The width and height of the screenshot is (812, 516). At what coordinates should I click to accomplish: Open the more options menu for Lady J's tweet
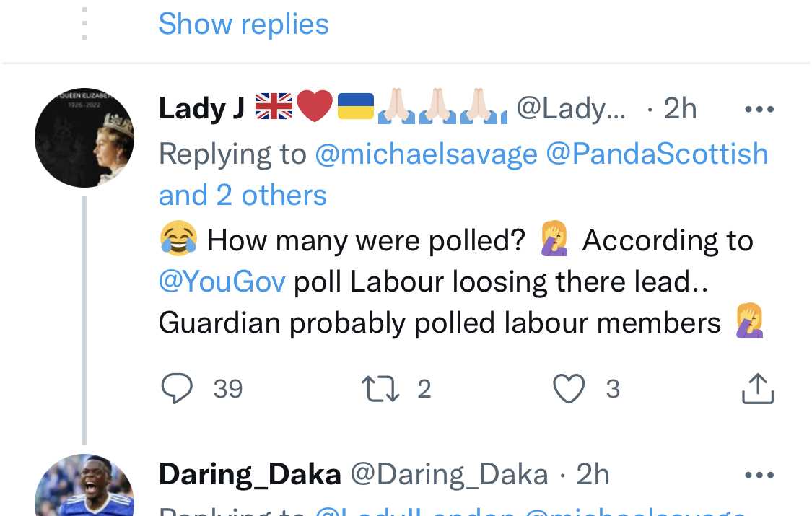759,110
